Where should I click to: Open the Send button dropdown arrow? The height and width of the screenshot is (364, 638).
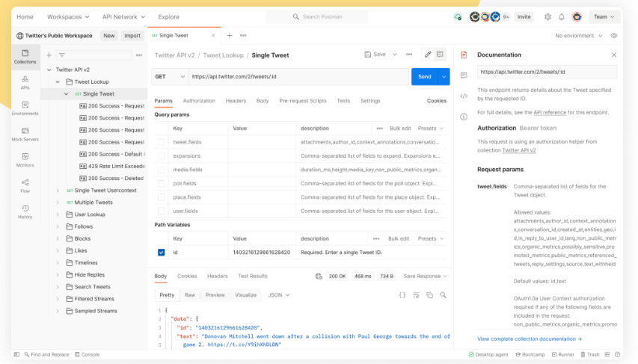click(x=444, y=76)
